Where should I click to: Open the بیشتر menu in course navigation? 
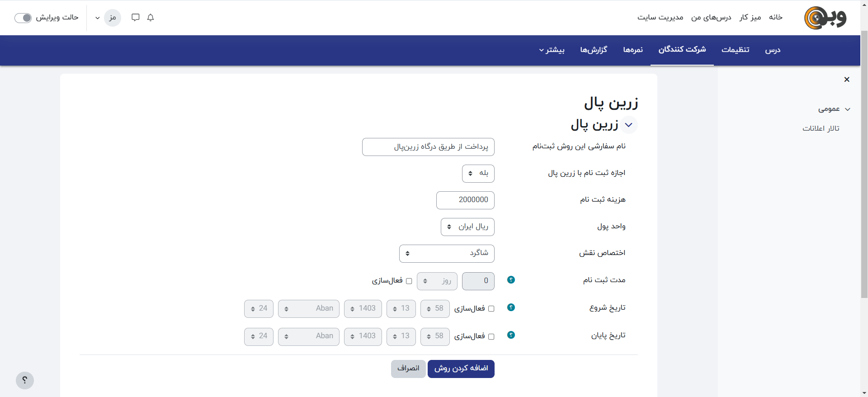tap(552, 50)
